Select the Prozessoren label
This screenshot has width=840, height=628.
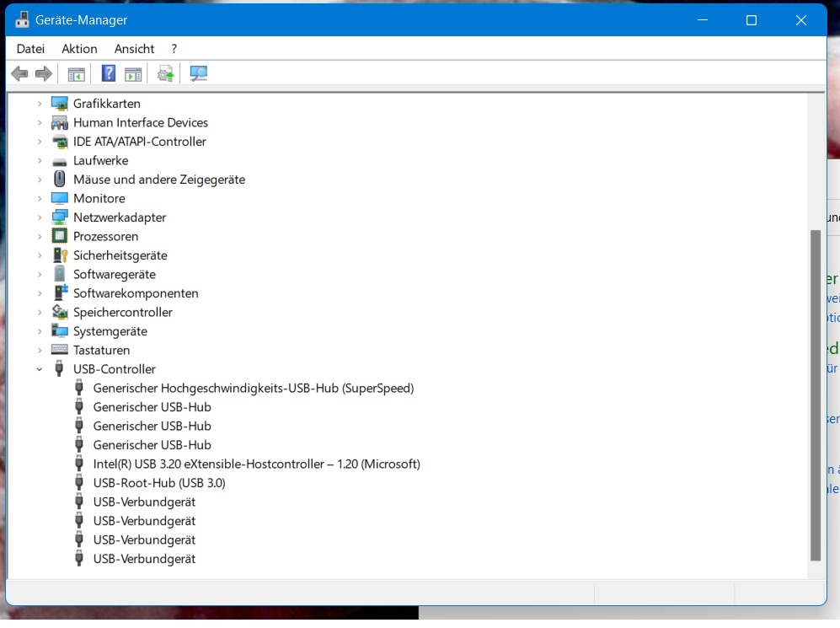pyautogui.click(x=105, y=236)
